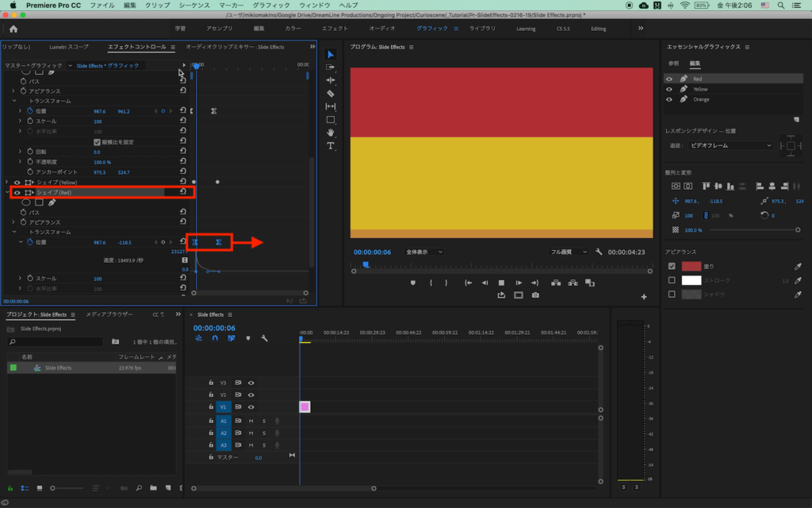The image size is (812, 508).
Task: Choose the Rectangle shape tool
Action: [331, 120]
